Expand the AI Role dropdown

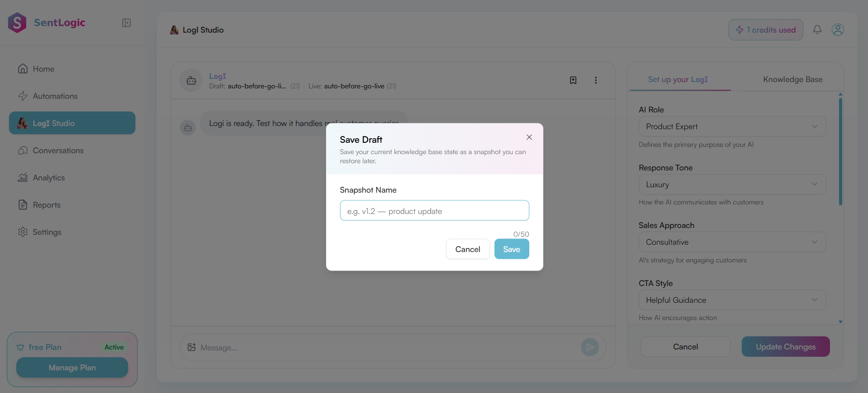732,126
